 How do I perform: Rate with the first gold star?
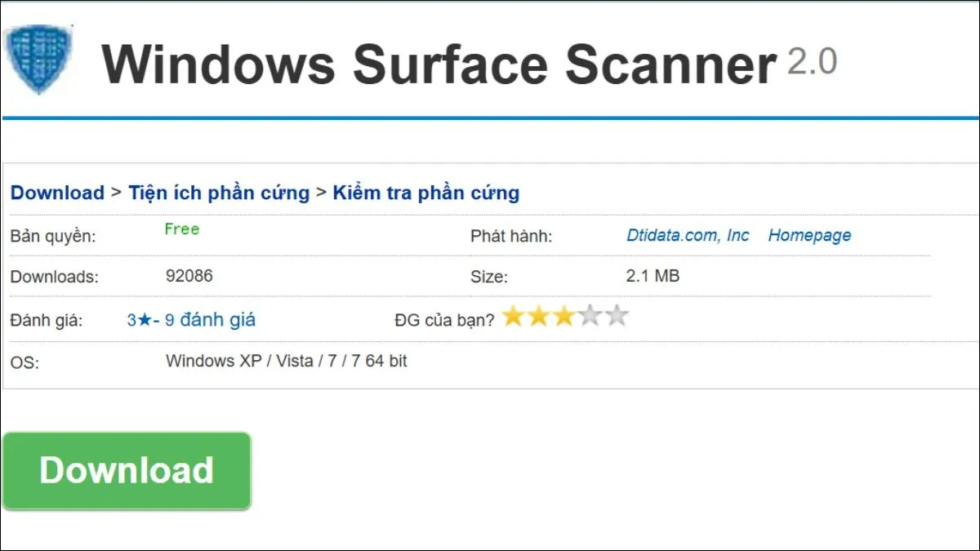(513, 317)
